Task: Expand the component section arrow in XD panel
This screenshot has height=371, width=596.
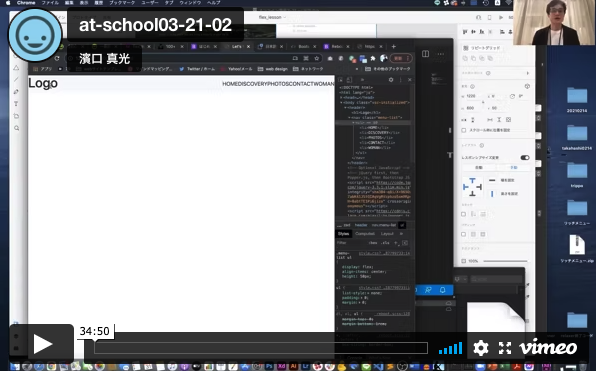Action: coord(528,73)
